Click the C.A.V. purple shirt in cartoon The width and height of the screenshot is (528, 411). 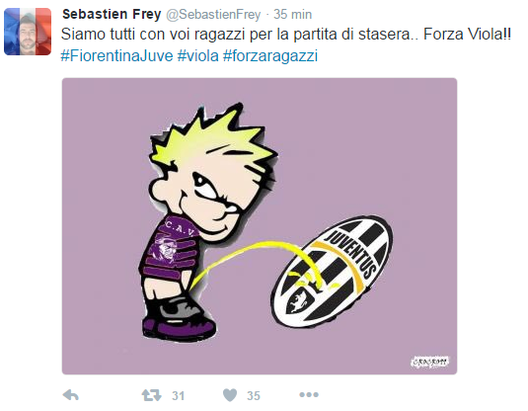pyautogui.click(x=170, y=249)
